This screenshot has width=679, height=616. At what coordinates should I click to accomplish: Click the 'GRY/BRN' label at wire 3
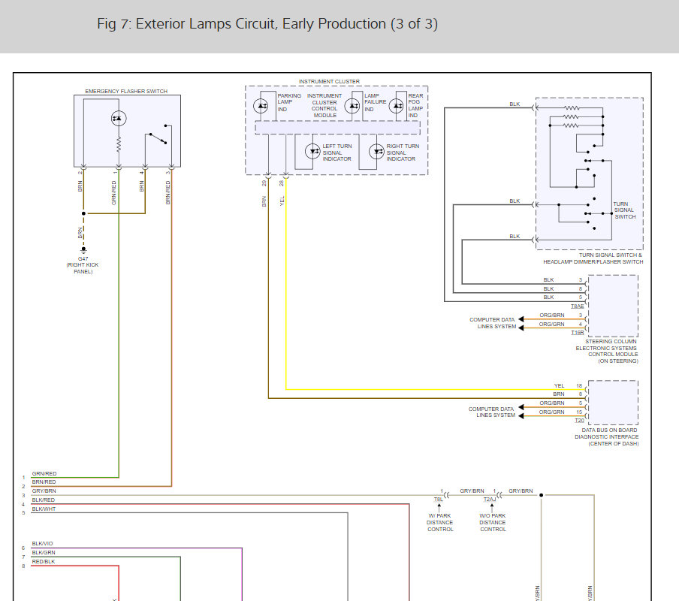pos(44,491)
